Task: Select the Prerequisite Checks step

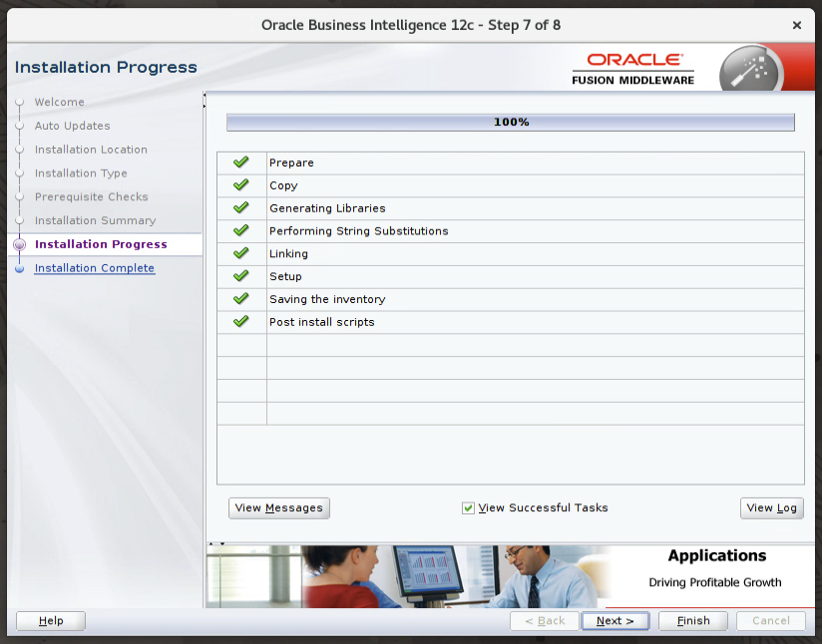Action: point(91,196)
